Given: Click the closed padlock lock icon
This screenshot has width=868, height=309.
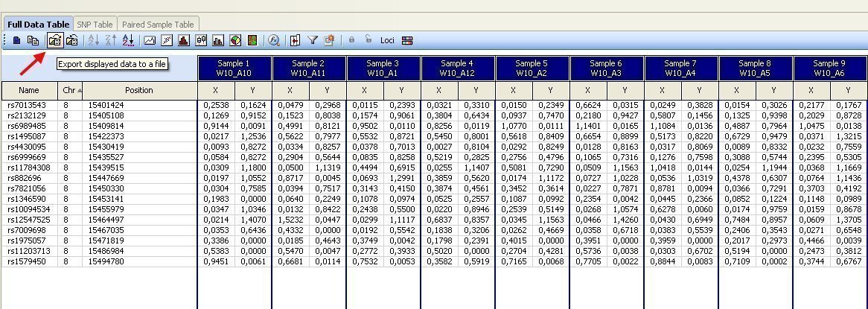Looking at the screenshot, I should pos(351,40).
